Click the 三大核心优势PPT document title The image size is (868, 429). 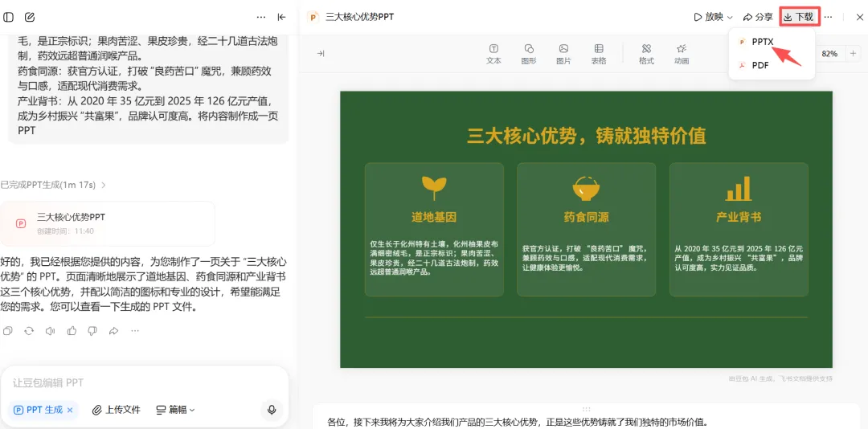[360, 17]
